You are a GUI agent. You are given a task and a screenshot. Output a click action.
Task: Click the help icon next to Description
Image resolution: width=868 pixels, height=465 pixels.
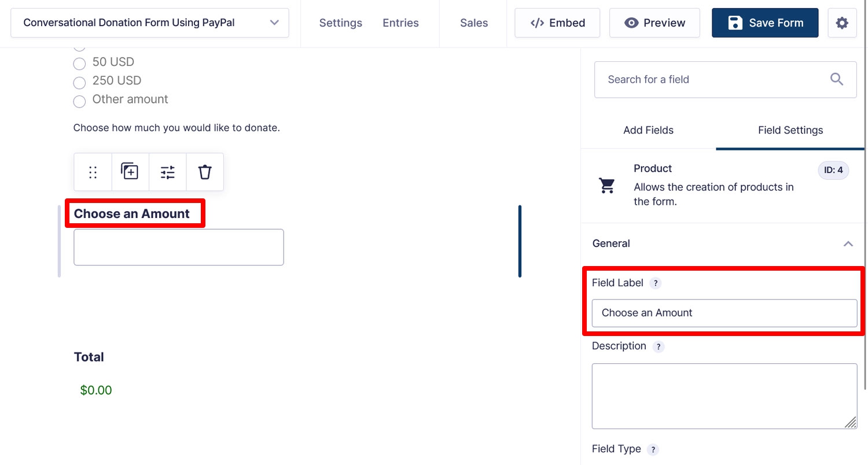pos(659,347)
